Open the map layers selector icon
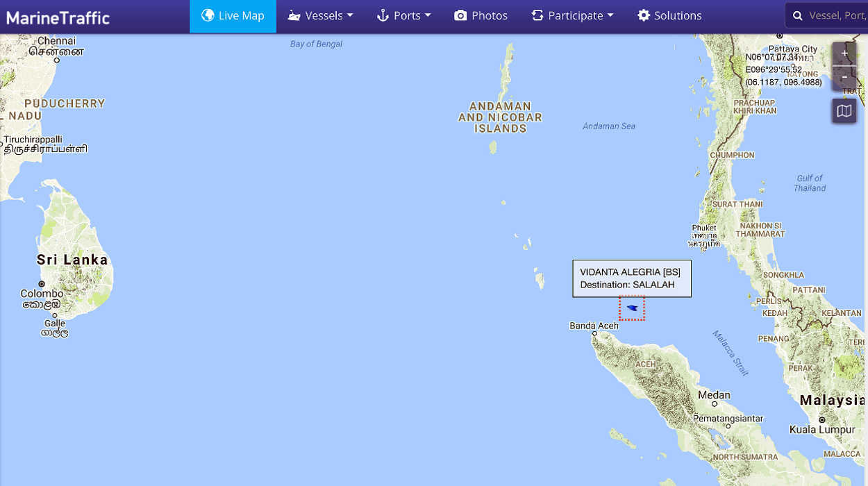868x486 pixels. tap(844, 111)
